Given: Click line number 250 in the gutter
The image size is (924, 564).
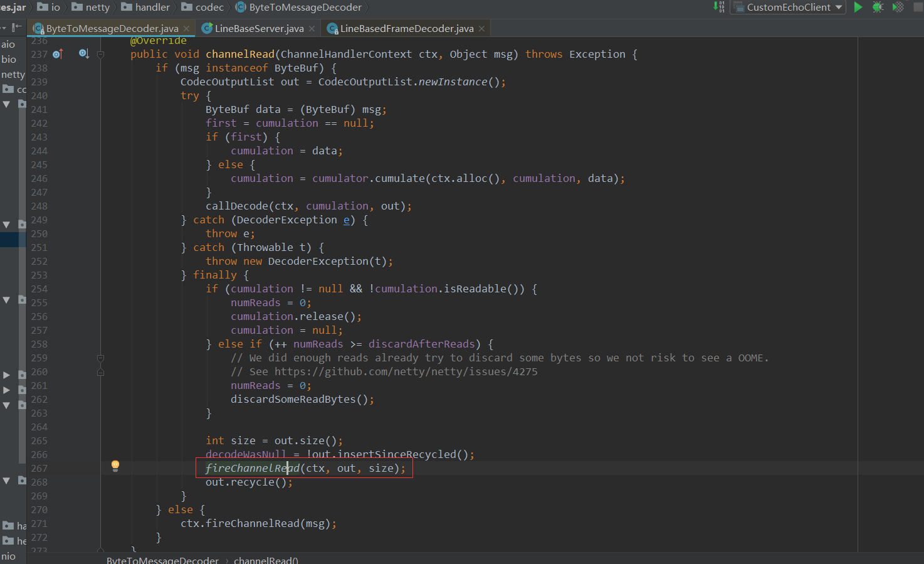Looking at the screenshot, I should (39, 233).
